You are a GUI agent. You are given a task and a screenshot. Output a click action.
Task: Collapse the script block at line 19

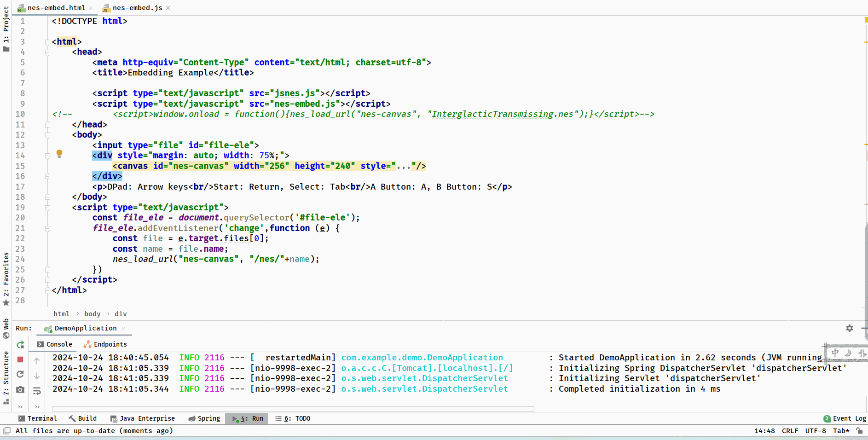point(47,208)
